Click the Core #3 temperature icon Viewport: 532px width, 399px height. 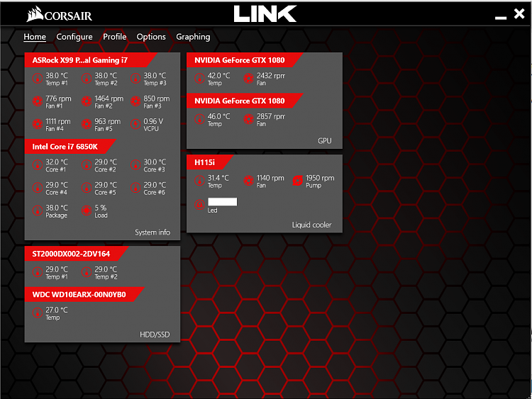[135, 165]
